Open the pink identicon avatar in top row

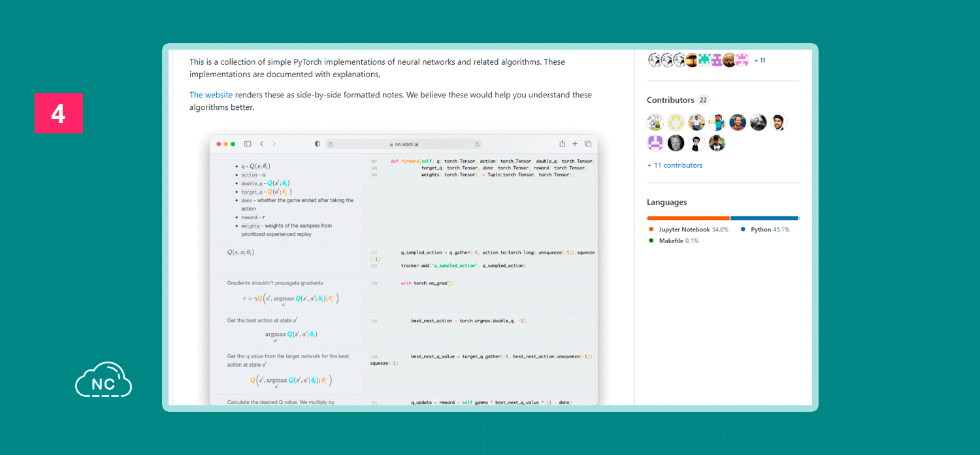click(742, 60)
